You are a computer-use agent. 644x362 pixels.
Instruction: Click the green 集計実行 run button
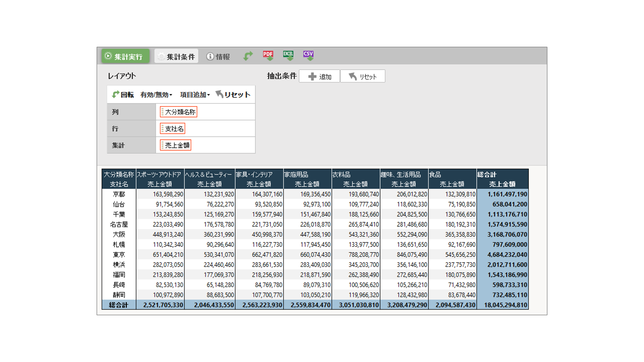click(x=123, y=56)
